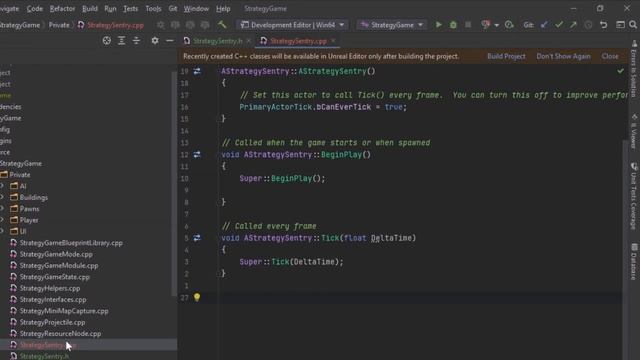Commit changes with Git checkmark icon

559,25
